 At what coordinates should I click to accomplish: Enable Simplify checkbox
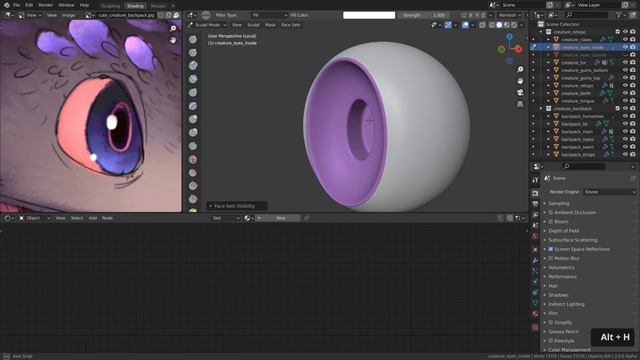coord(551,322)
